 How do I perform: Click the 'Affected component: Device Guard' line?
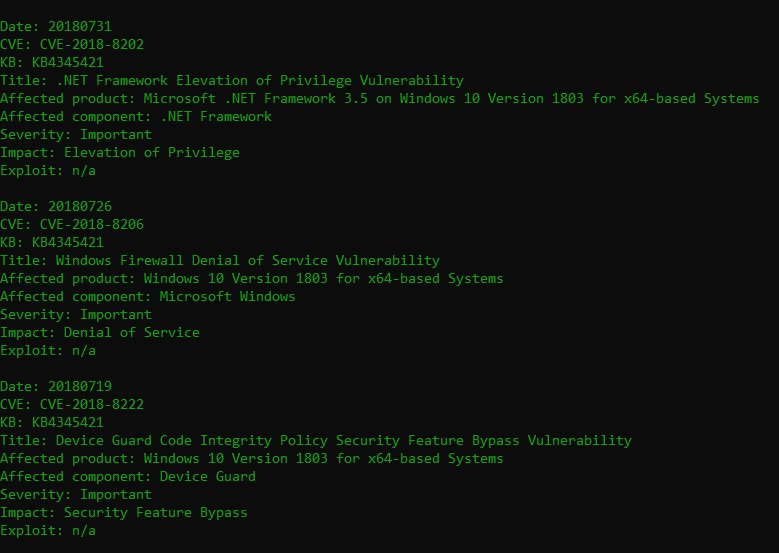click(128, 476)
